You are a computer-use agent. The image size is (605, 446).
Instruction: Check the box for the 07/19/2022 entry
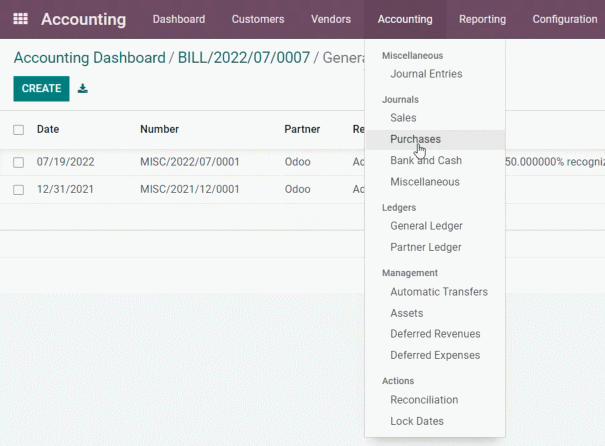click(x=19, y=162)
